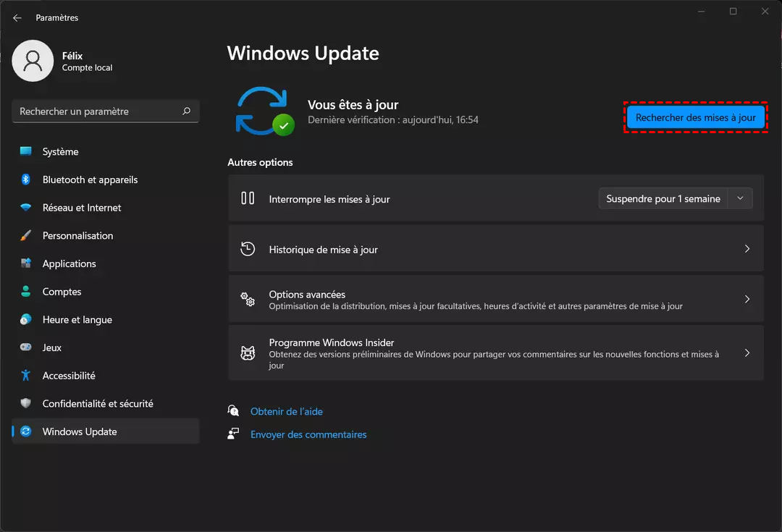Viewport: 782px width, 532px height.
Task: Open Historique de mise à jour row
Action: tap(496, 249)
